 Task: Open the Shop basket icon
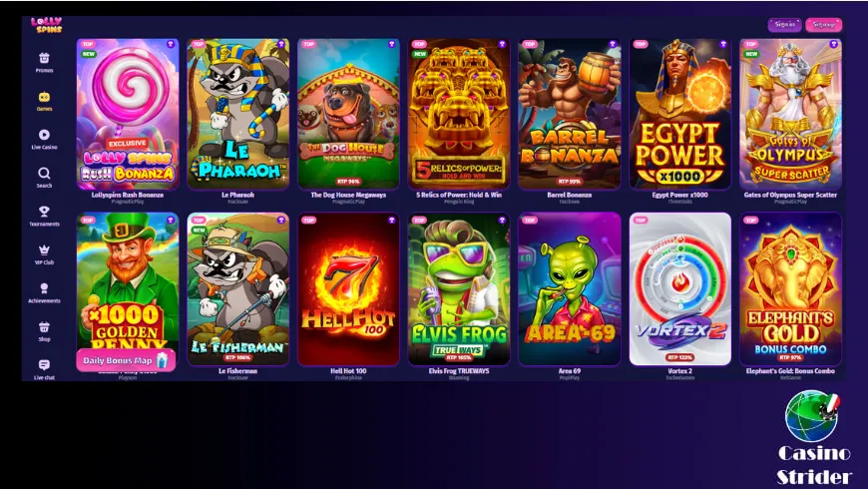click(x=44, y=326)
